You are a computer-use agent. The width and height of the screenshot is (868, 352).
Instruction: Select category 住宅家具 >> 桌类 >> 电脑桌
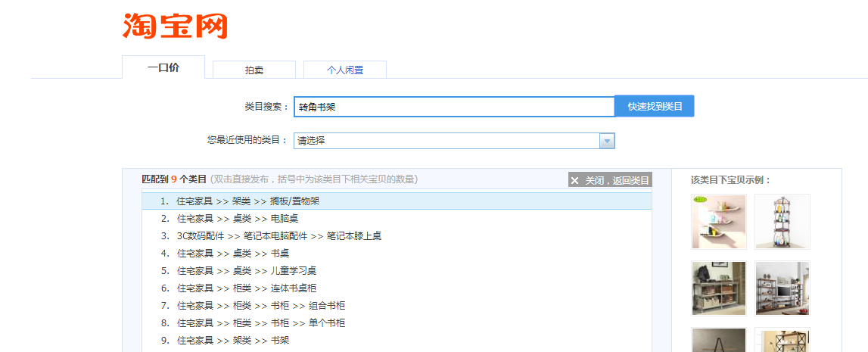[238, 219]
